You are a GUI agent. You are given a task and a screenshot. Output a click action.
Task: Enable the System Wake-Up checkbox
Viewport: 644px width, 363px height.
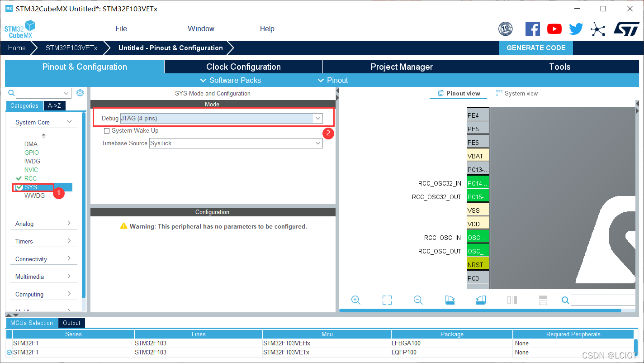107,131
